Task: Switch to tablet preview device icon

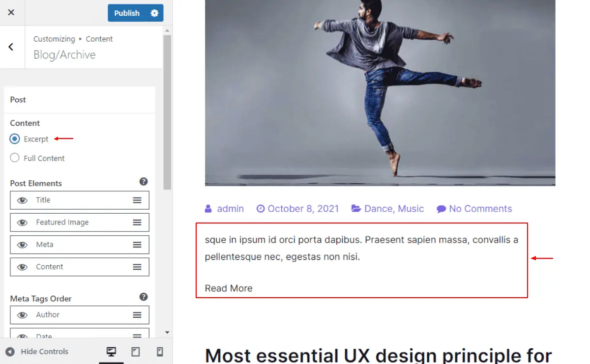Action: point(136,352)
